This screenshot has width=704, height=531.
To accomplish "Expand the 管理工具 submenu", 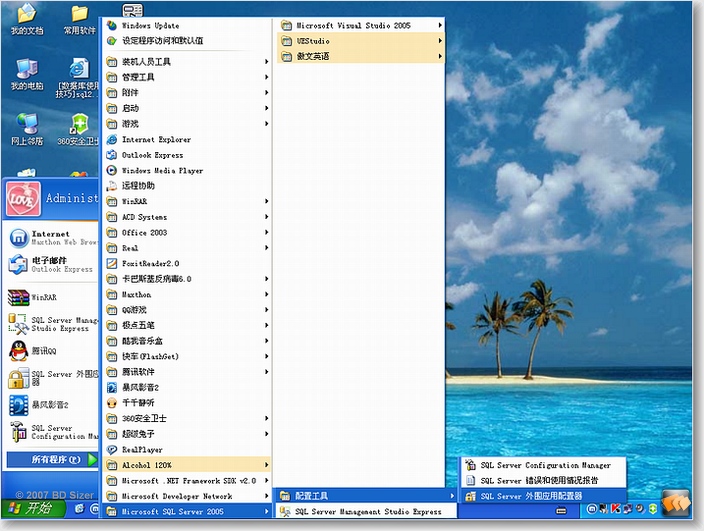I will (x=138, y=77).
